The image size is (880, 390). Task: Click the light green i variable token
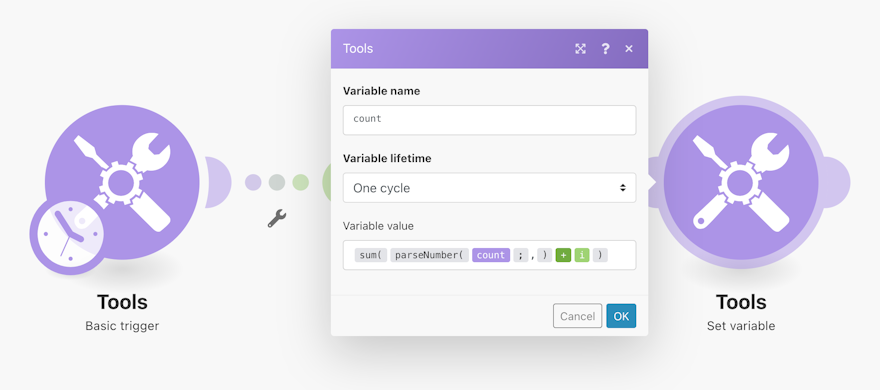click(x=582, y=255)
